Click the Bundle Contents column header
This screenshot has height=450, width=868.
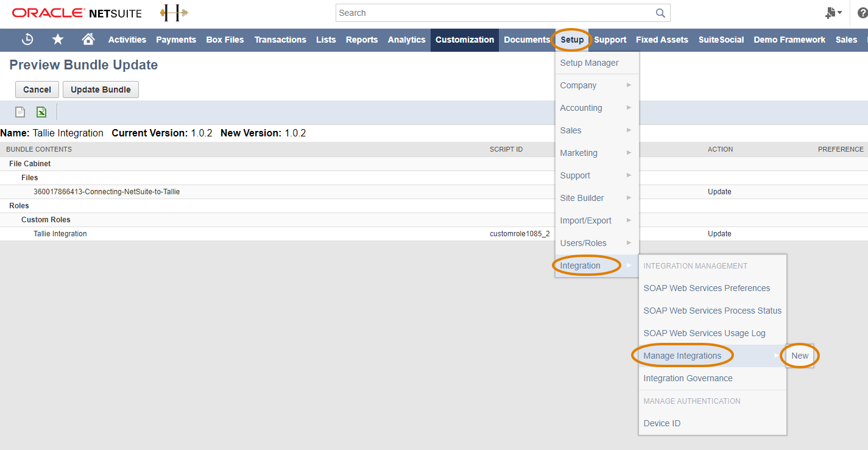39,149
